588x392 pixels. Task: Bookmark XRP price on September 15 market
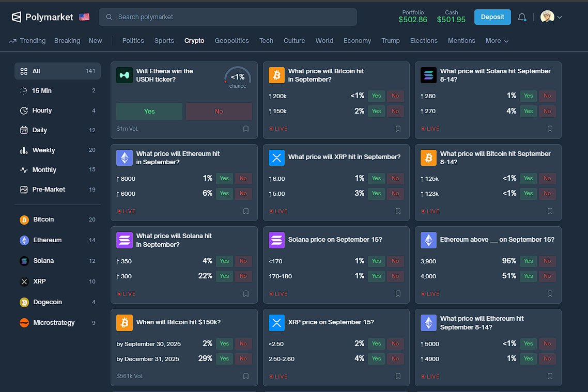tap(398, 376)
